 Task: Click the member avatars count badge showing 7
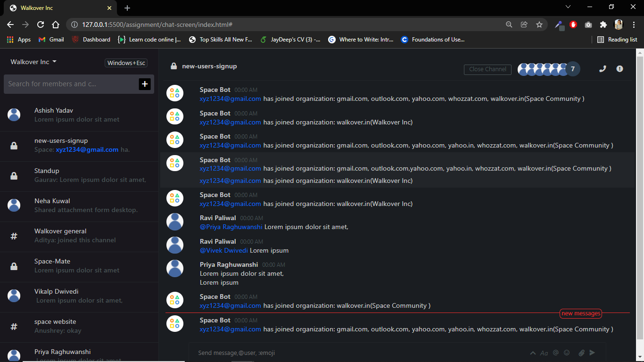click(573, 69)
